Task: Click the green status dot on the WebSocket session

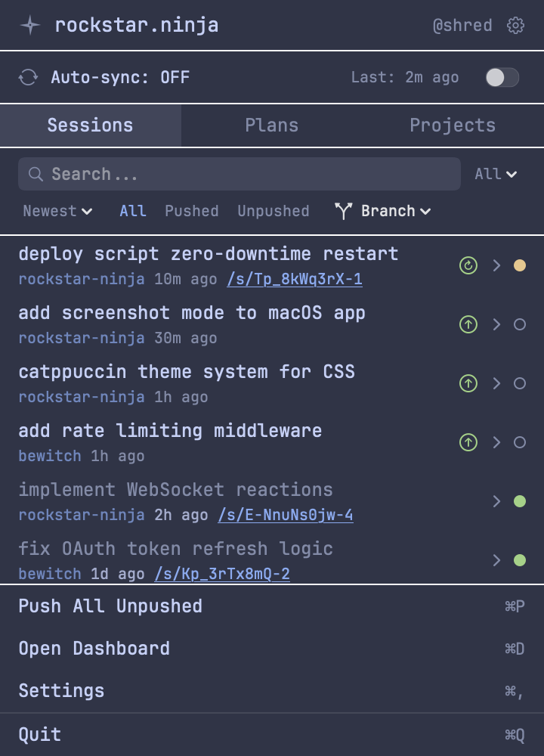Action: 521,501
